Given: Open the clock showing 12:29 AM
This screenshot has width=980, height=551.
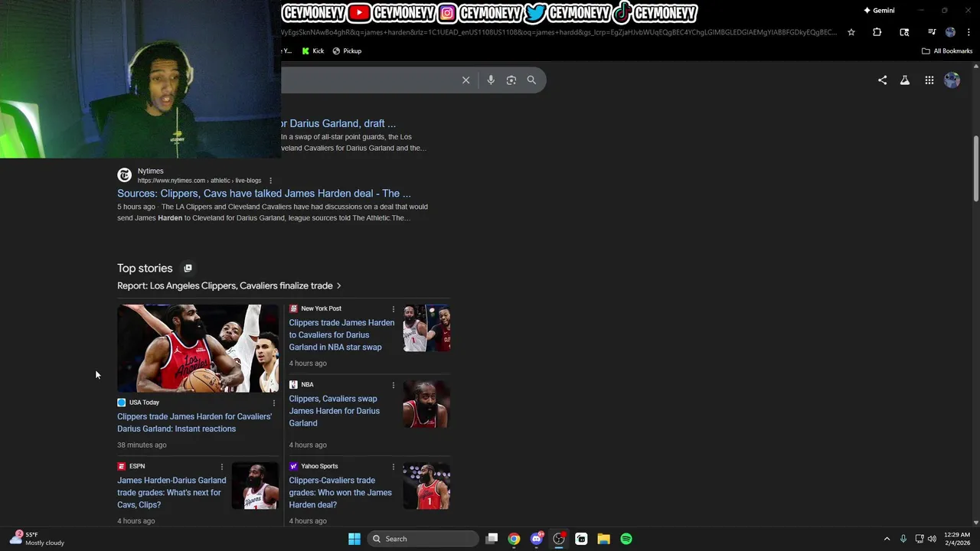Looking at the screenshot, I should tap(957, 539).
